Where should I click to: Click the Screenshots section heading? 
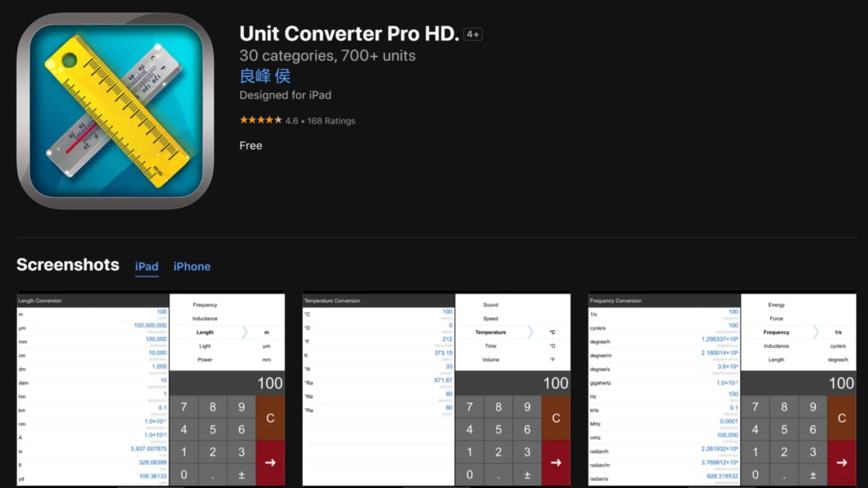pos(68,265)
